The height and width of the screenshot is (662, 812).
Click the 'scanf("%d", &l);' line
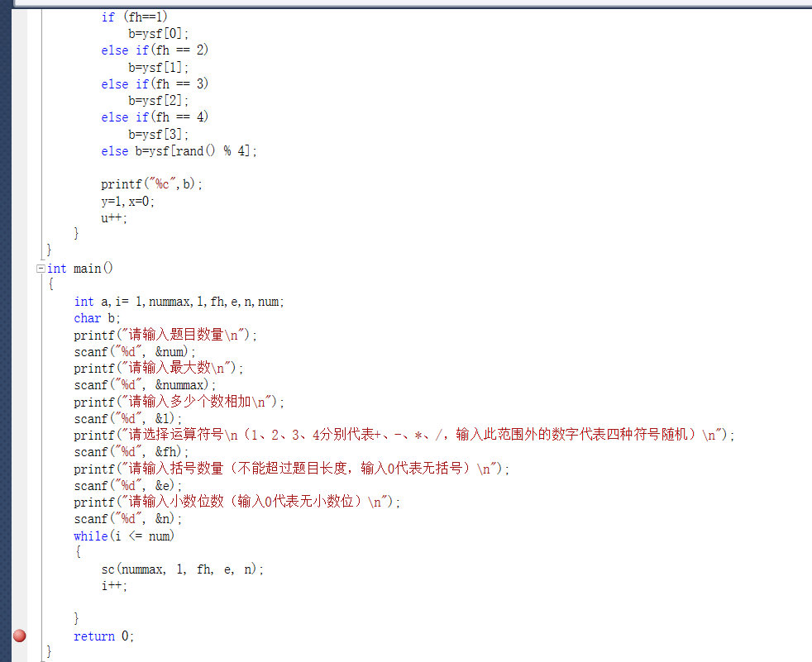[128, 418]
